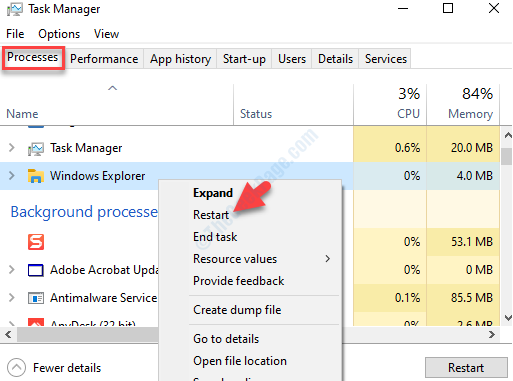The height and width of the screenshot is (381, 513).
Task: Choose Go to details in context menu
Action: pyautogui.click(x=226, y=339)
